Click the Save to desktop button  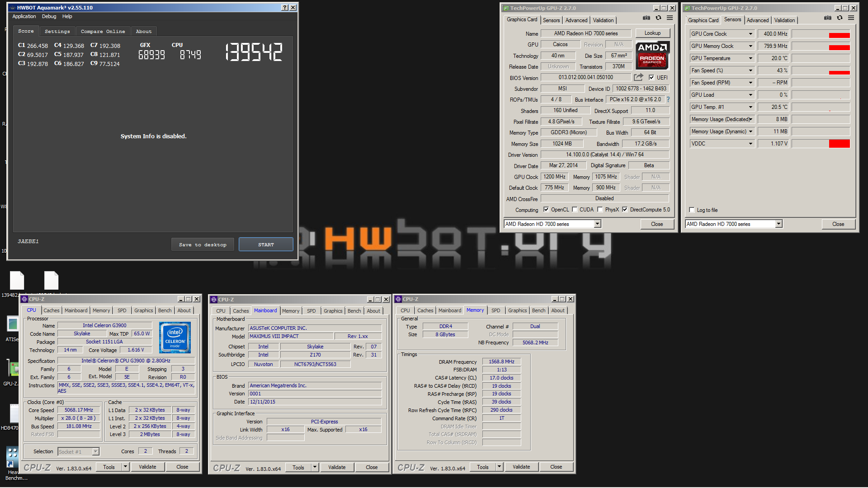pyautogui.click(x=203, y=244)
